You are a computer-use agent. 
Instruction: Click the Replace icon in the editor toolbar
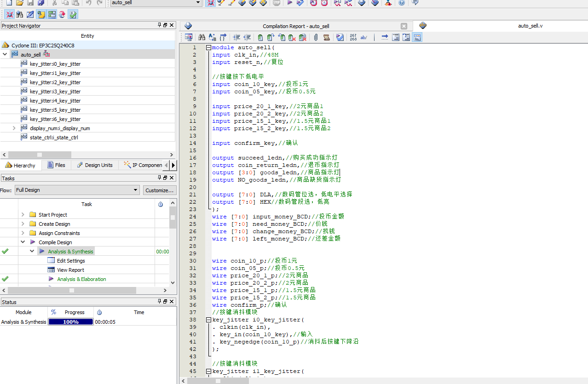212,37
